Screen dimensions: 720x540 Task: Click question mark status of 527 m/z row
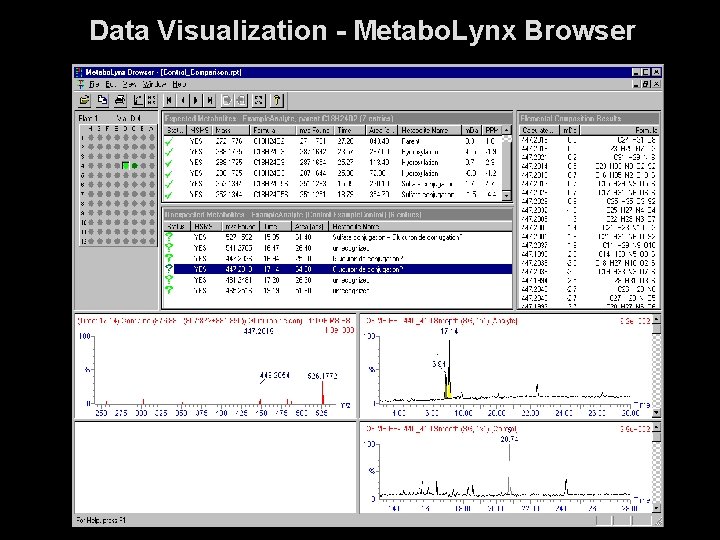click(169, 237)
